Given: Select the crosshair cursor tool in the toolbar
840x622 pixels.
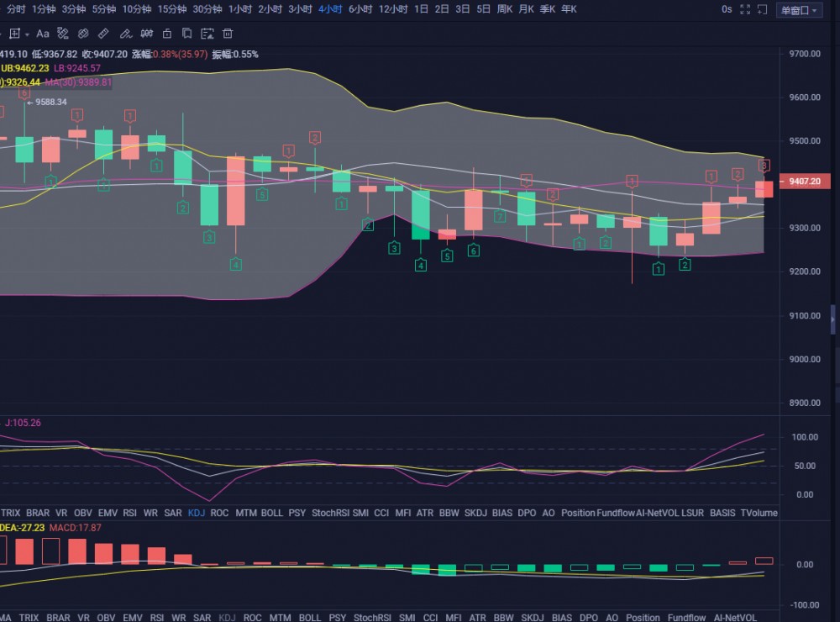Looking at the screenshot, I should 15,34.
